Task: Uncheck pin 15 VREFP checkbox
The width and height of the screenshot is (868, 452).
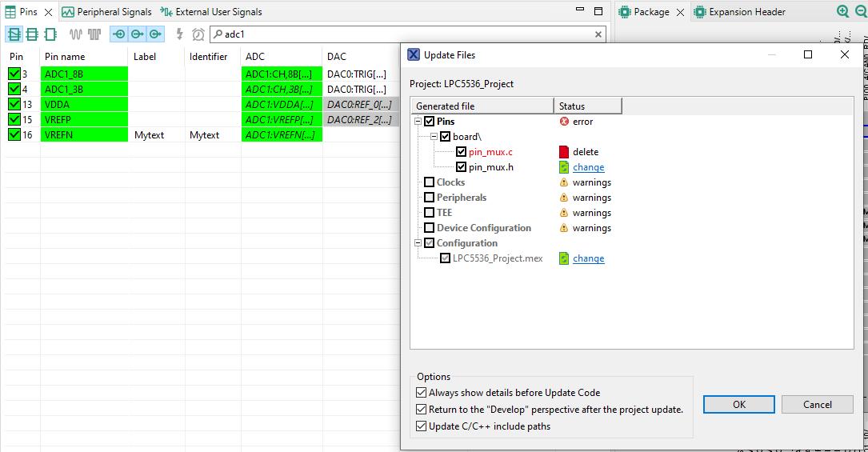Action: pos(14,119)
